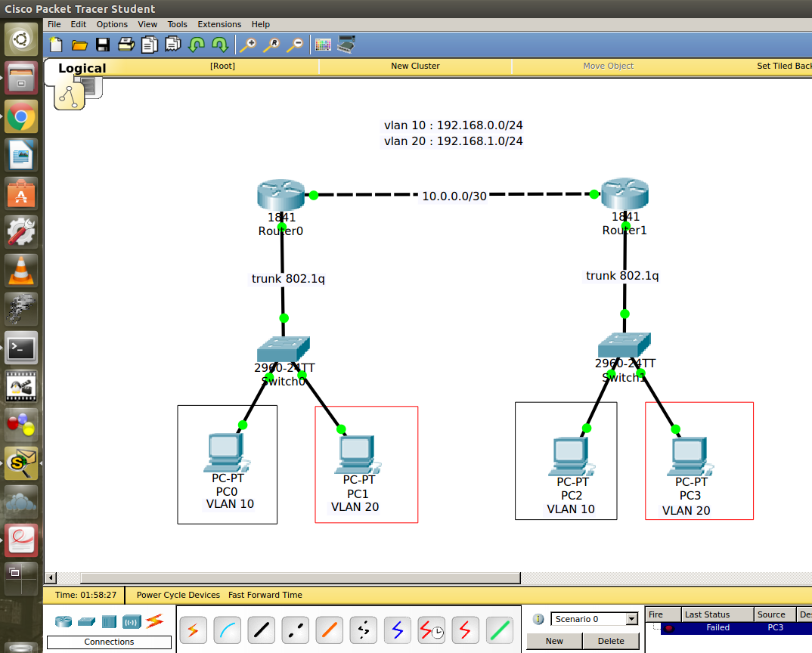Undo the last action with the green arrow
The width and height of the screenshot is (812, 653).
click(197, 45)
